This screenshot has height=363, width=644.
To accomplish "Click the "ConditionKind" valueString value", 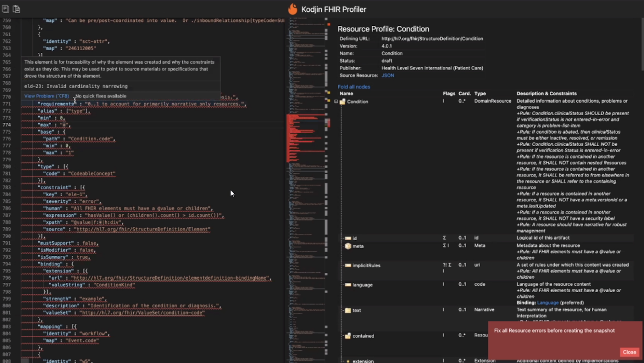I will (114, 285).
